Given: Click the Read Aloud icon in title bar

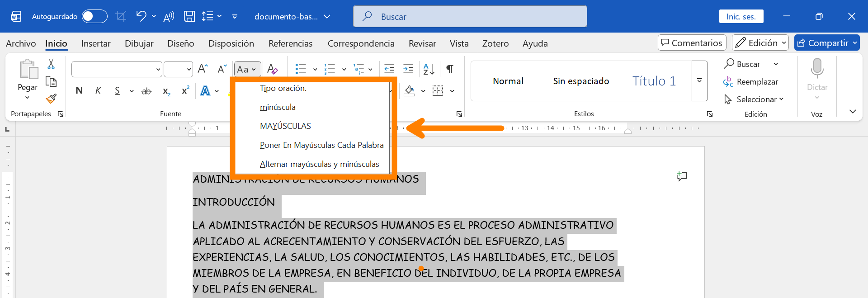Looking at the screenshot, I should [x=169, y=17].
